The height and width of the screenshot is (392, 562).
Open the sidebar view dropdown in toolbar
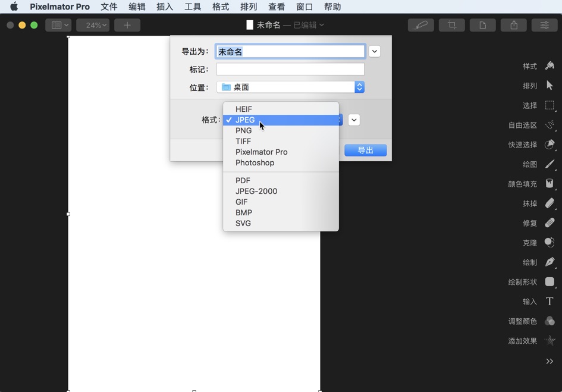58,25
